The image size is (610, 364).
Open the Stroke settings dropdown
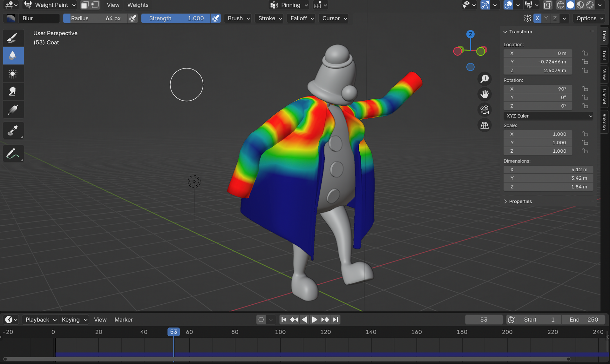click(x=270, y=18)
